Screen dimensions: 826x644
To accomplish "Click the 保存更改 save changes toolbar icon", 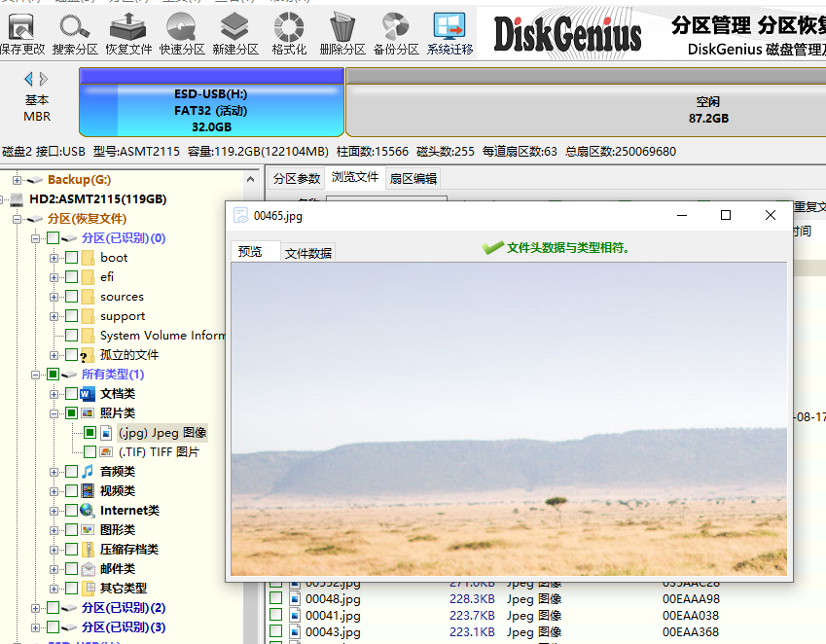I will point(22,34).
